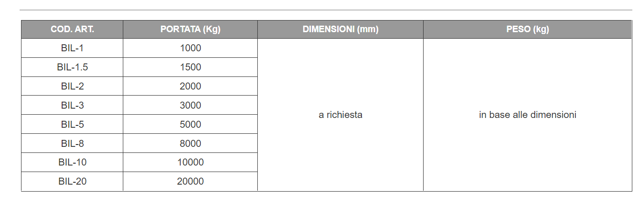644x207 pixels.
Task: Select the BIL-2 article code cell
Action: (x=72, y=86)
